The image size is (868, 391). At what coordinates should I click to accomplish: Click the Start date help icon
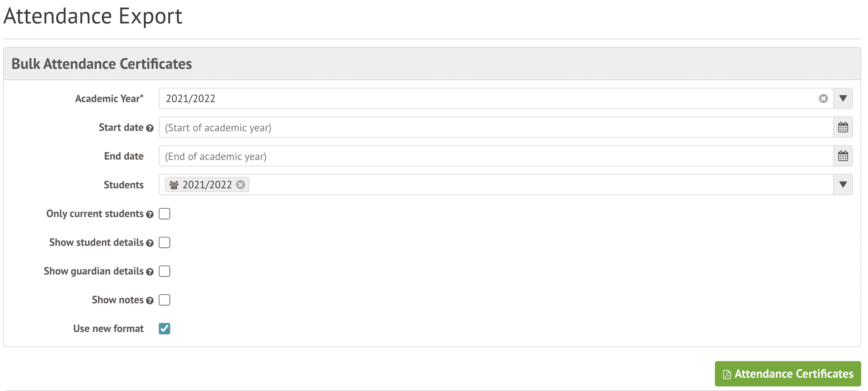(150, 128)
